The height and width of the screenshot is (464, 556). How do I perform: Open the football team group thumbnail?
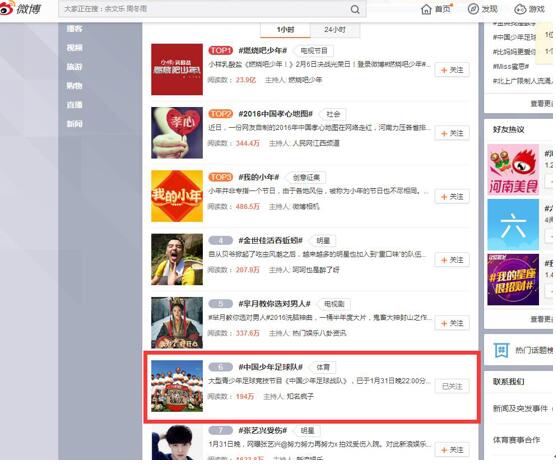pos(177,386)
